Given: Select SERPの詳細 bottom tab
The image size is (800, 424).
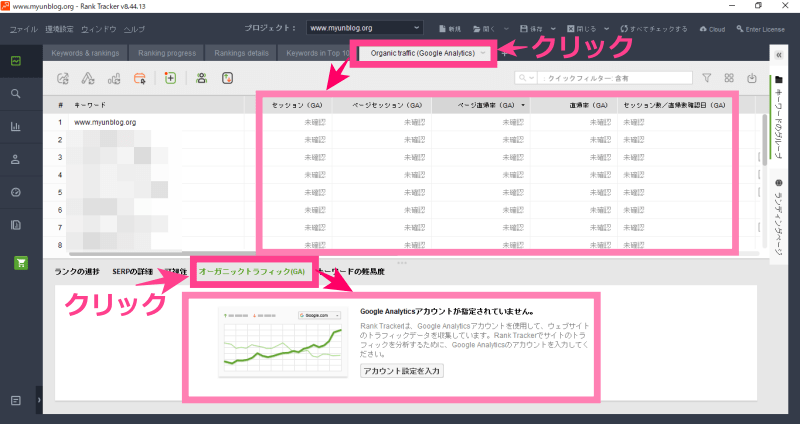Looking at the screenshot, I should (133, 271).
